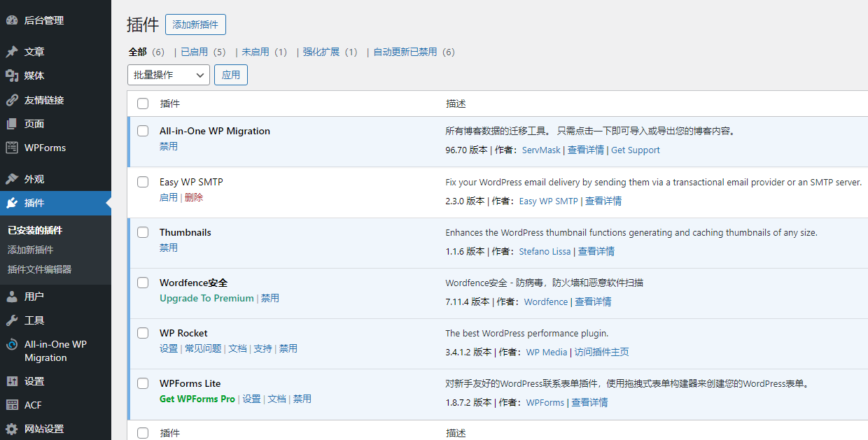Filter plugins by 强化扩展 tab
Viewport: 868px width, 440px height.
click(x=321, y=52)
